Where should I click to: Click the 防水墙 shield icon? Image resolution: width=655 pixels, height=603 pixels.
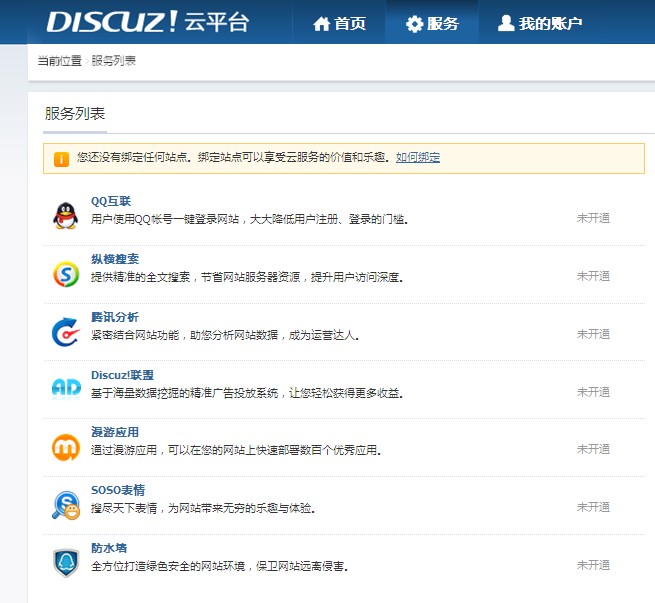tap(66, 563)
